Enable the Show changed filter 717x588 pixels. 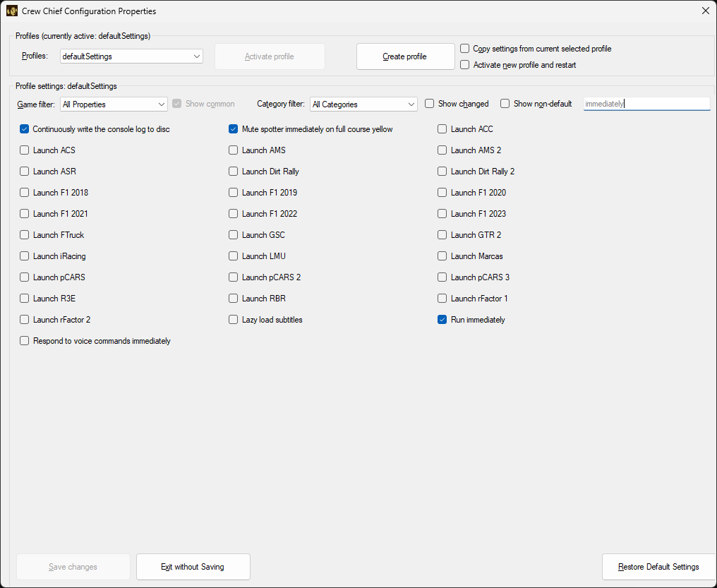429,103
